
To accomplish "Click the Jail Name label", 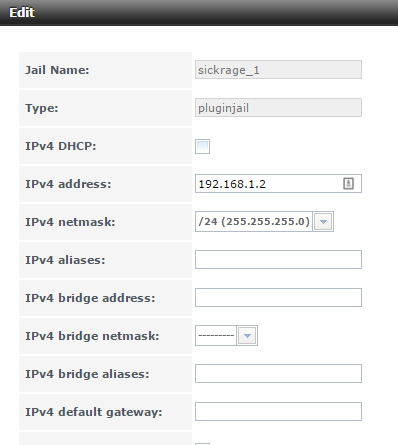I will pos(57,70).
